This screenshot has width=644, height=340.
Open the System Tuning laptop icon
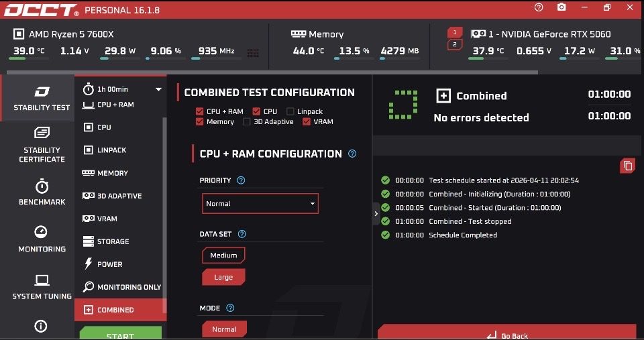pos(42,280)
